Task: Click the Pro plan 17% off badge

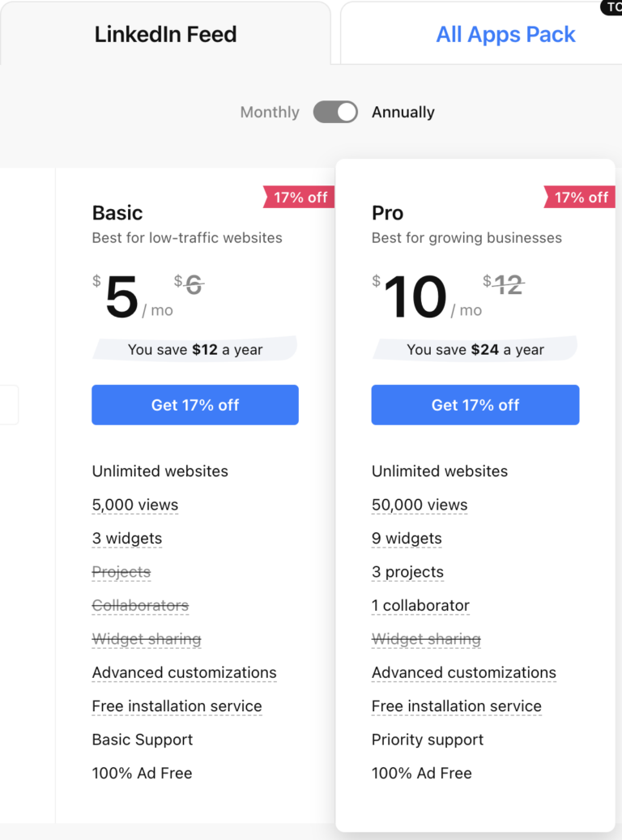Action: click(581, 198)
